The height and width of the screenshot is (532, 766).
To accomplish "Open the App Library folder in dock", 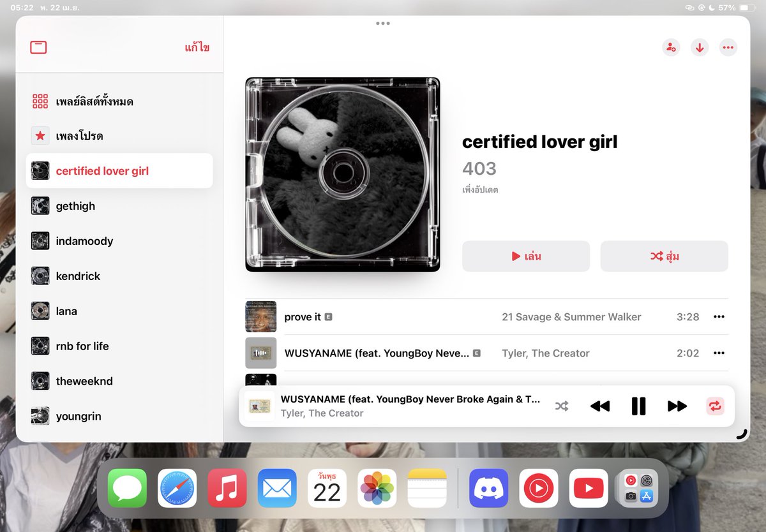I will 639,489.
